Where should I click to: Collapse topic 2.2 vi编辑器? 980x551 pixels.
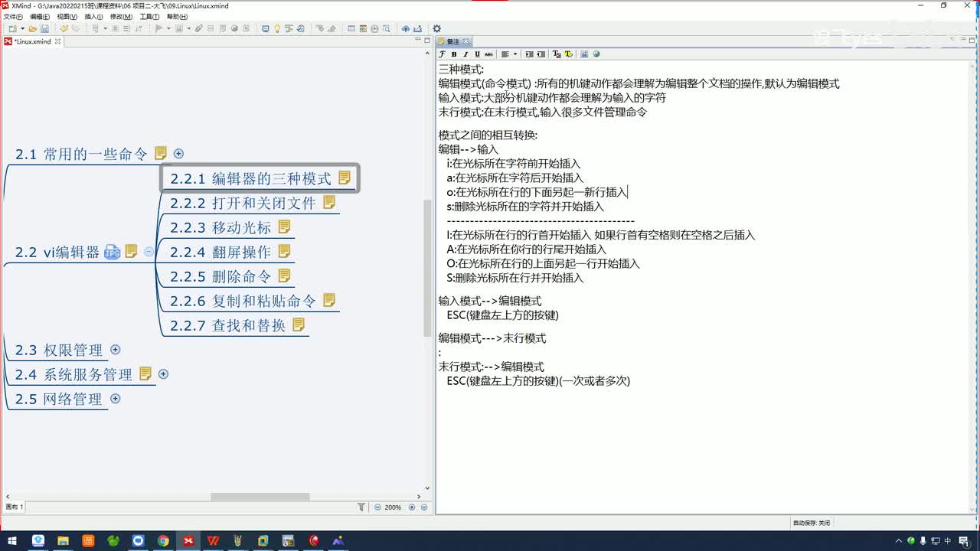[149, 252]
